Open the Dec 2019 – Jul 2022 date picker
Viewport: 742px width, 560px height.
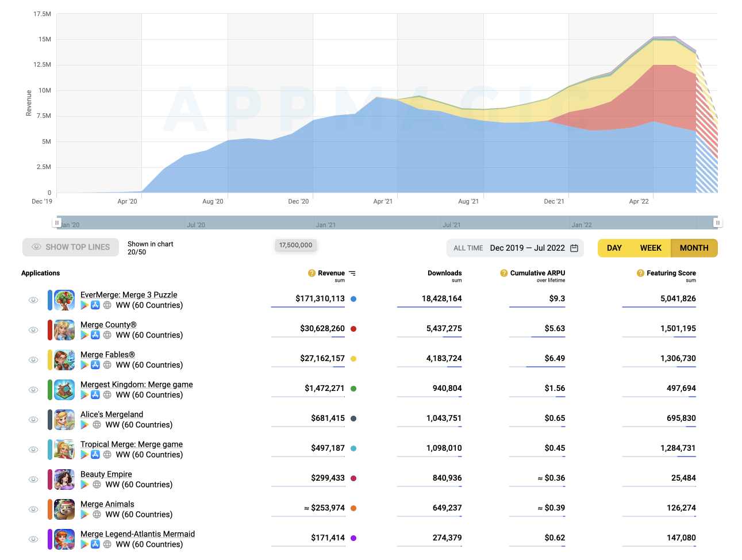point(527,248)
